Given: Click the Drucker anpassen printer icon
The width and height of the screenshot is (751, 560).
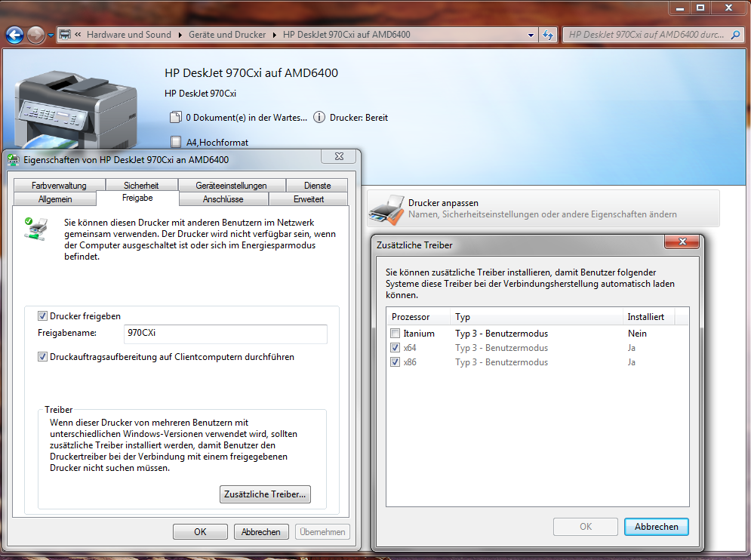Looking at the screenshot, I should [386, 209].
